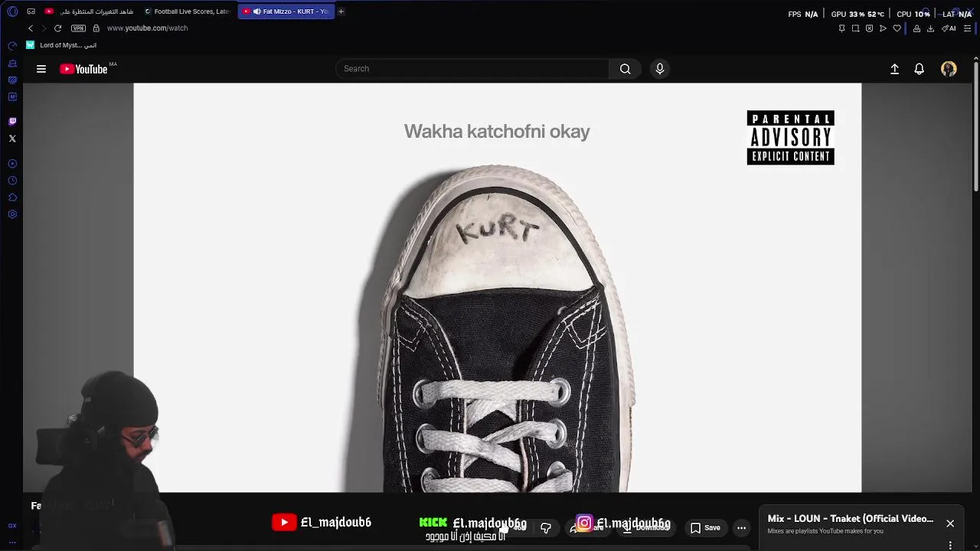Image resolution: width=980 pixels, height=551 pixels.
Task: Open the striped sidebar panel icon
Action: 12,80
